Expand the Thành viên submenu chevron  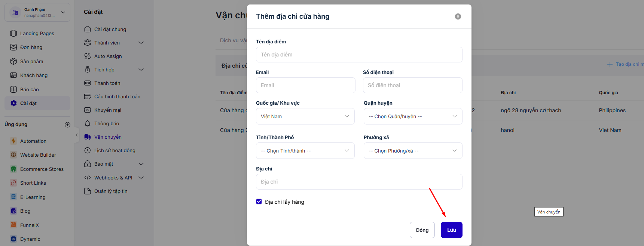coord(141,43)
